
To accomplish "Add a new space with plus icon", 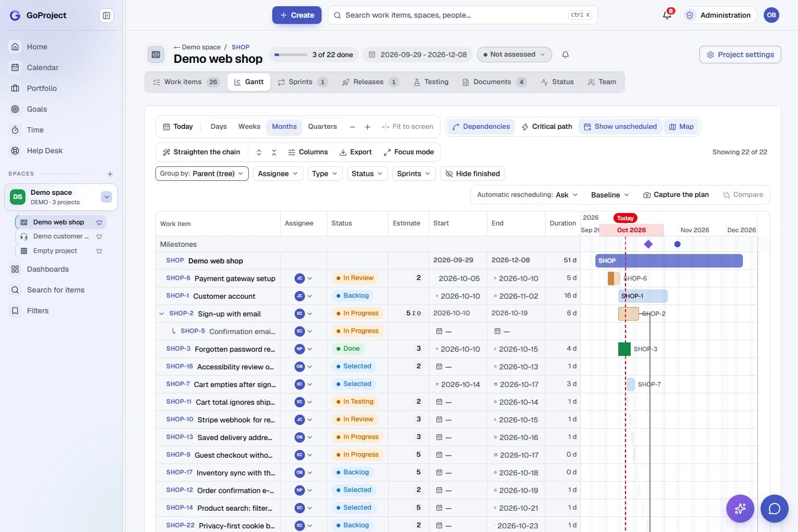I will tap(110, 174).
